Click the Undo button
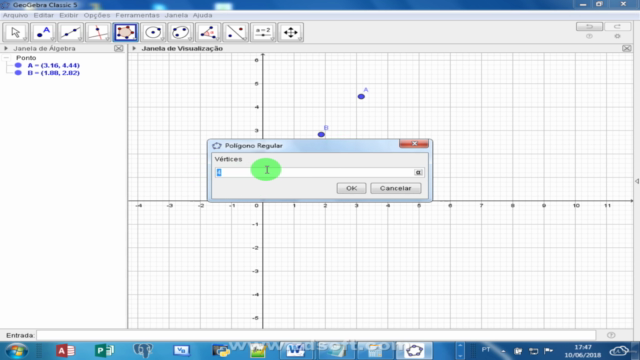This screenshot has width=640, height=360. click(589, 27)
